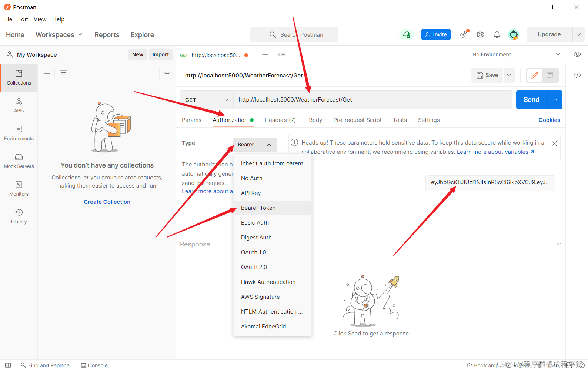This screenshot has height=371, width=588.
Task: Open the Mock Servers sidebar panel
Action: (x=19, y=161)
